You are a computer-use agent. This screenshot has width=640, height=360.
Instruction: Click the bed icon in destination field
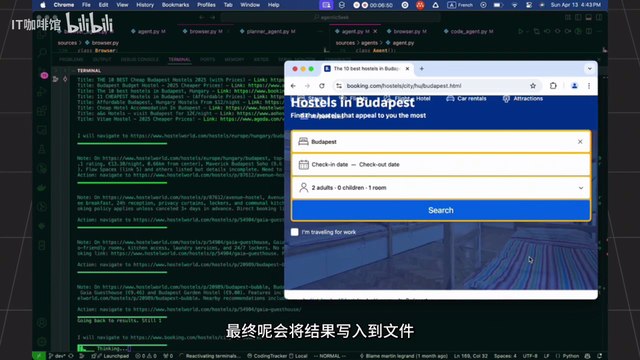303,142
